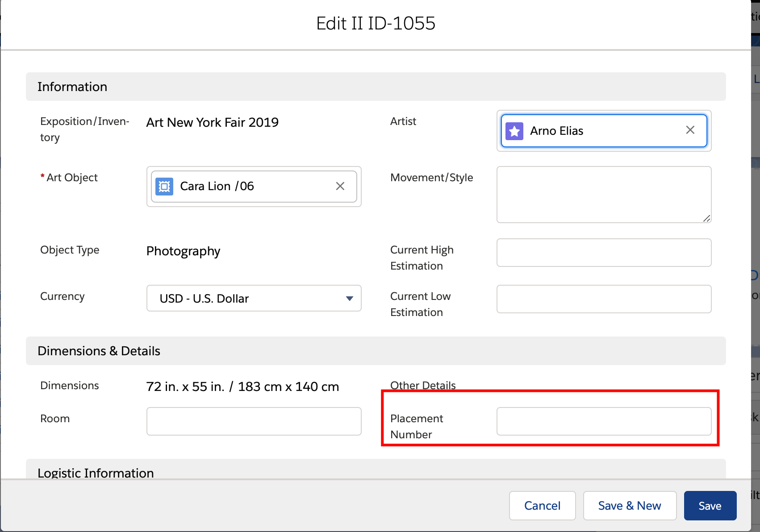Image resolution: width=760 pixels, height=532 pixels.
Task: Click the Cara Lion /06 object name
Action: pyautogui.click(x=217, y=186)
